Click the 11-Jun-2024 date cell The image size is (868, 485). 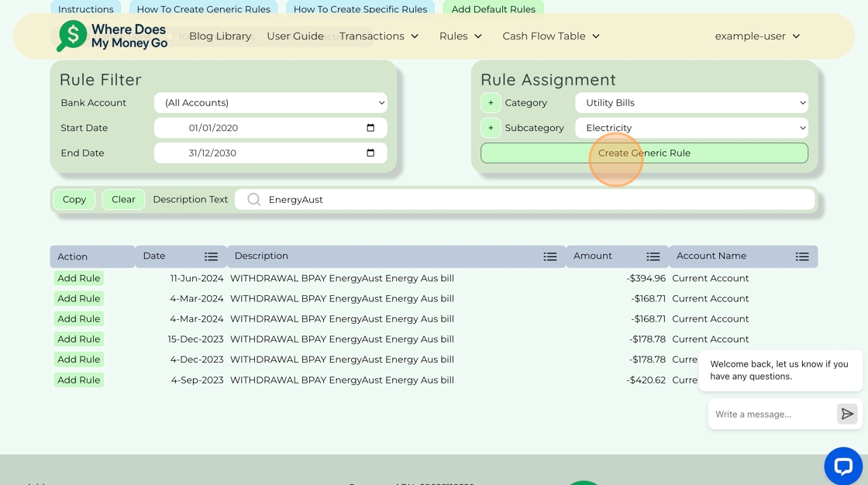(197, 278)
